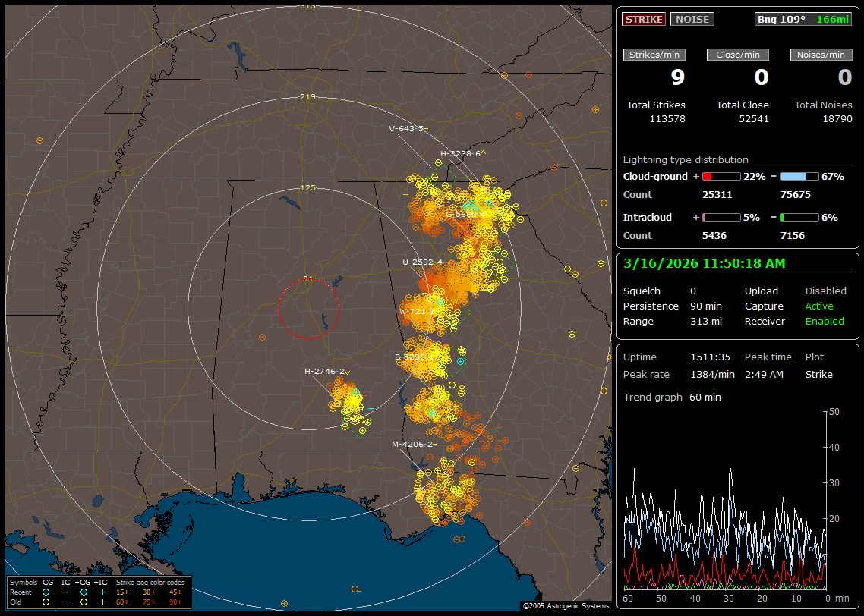The width and height of the screenshot is (864, 616).
Task: Click the red dashed 31-mile range circle
Action: [279, 309]
